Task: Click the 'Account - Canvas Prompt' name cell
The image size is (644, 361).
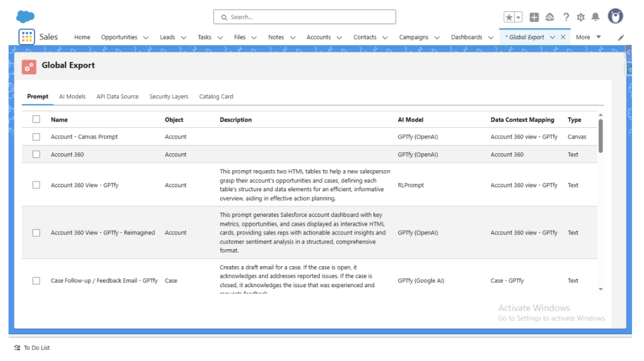Action: coord(84,137)
